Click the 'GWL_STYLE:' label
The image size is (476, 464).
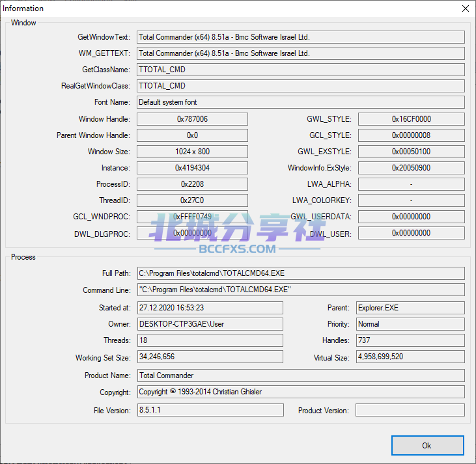coord(329,119)
